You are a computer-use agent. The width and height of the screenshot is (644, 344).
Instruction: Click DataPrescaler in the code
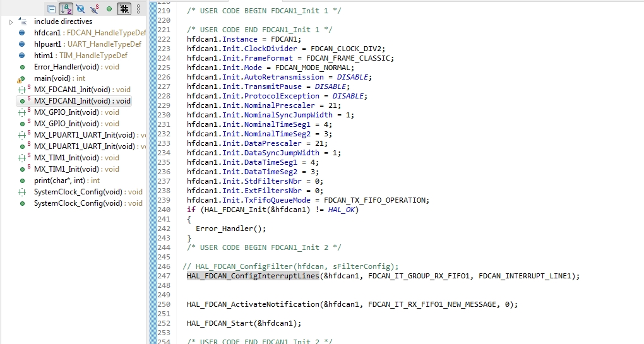273,143
